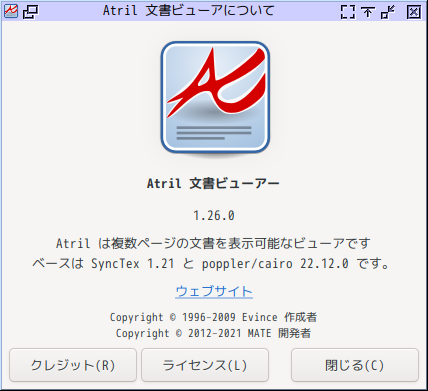This screenshot has height=391, width=428.
Task: Close the About dialog with X icon
Action: click(x=414, y=12)
